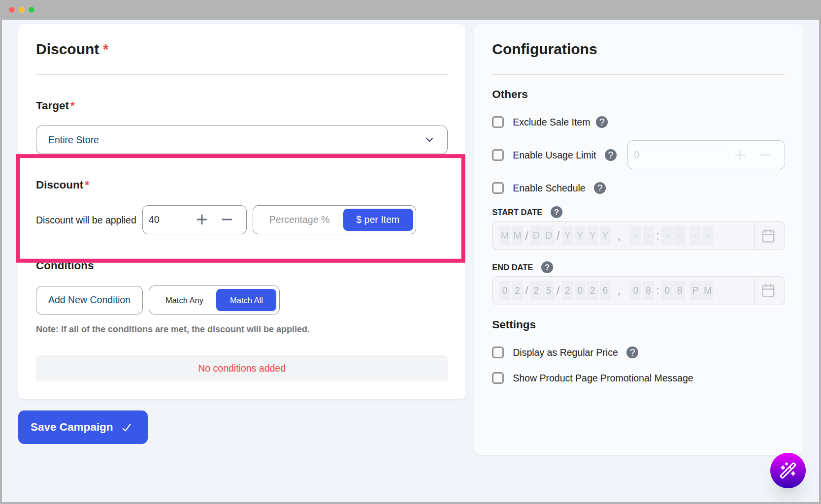
Task: Expand the Target Entire Store dropdown
Action: 241,140
